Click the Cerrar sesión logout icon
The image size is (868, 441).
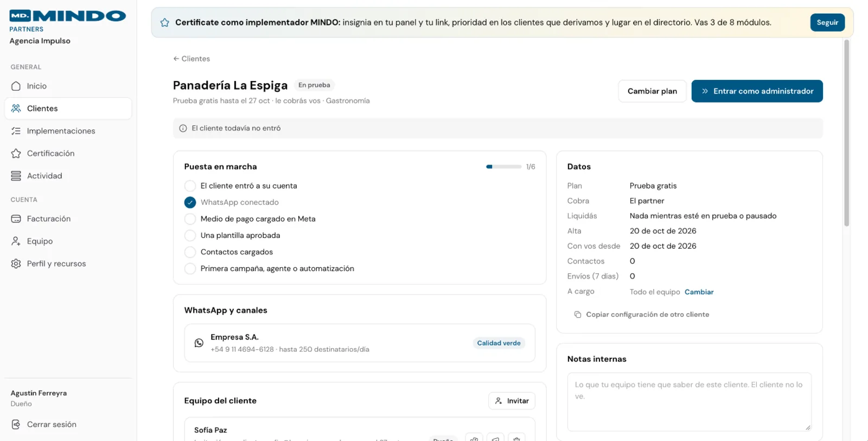16,425
